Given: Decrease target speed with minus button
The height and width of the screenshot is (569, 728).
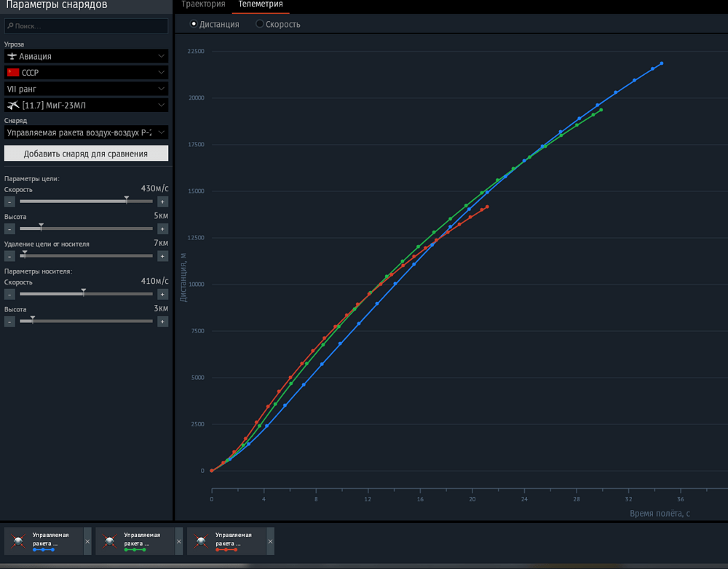Looking at the screenshot, I should click(9, 202).
